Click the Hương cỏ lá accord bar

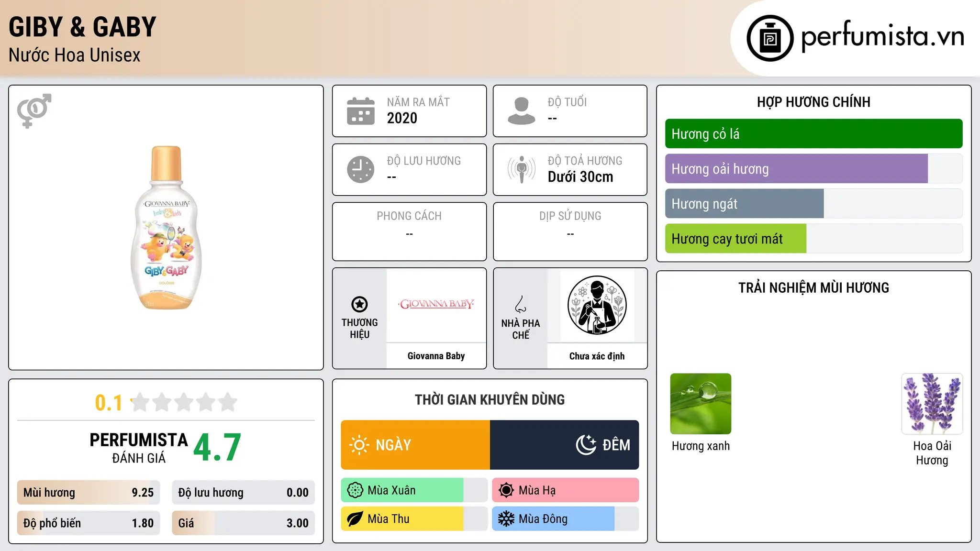click(x=813, y=134)
